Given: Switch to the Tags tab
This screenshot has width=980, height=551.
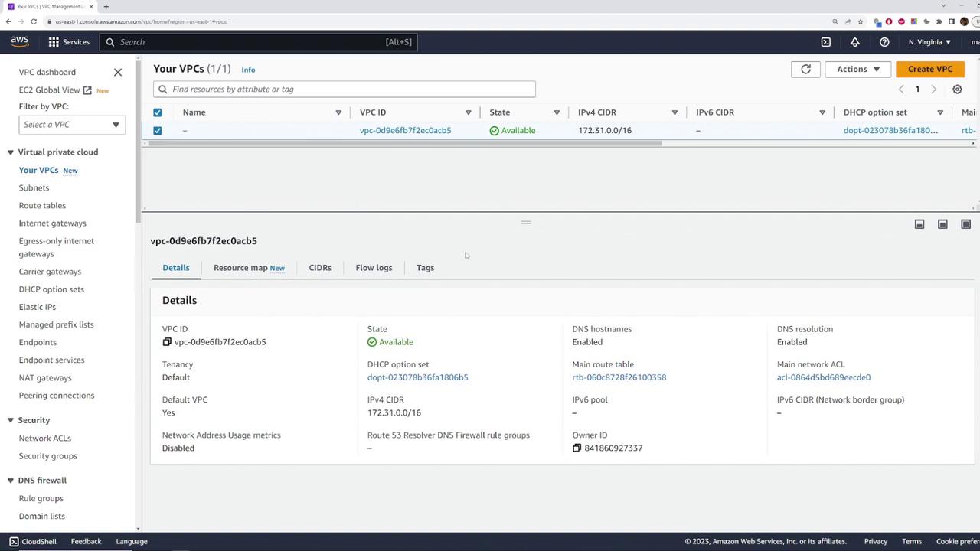Looking at the screenshot, I should (x=425, y=268).
